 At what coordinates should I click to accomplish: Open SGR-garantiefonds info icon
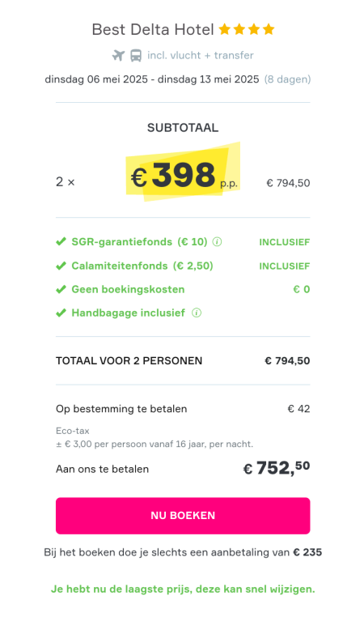[x=217, y=241]
